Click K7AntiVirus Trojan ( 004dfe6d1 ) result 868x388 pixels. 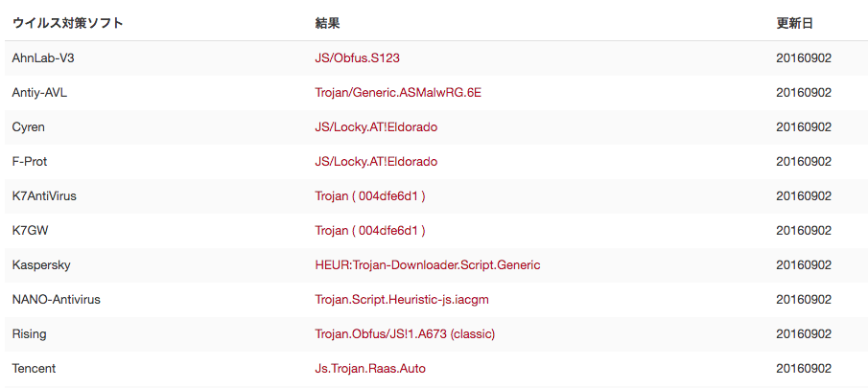coord(370,196)
